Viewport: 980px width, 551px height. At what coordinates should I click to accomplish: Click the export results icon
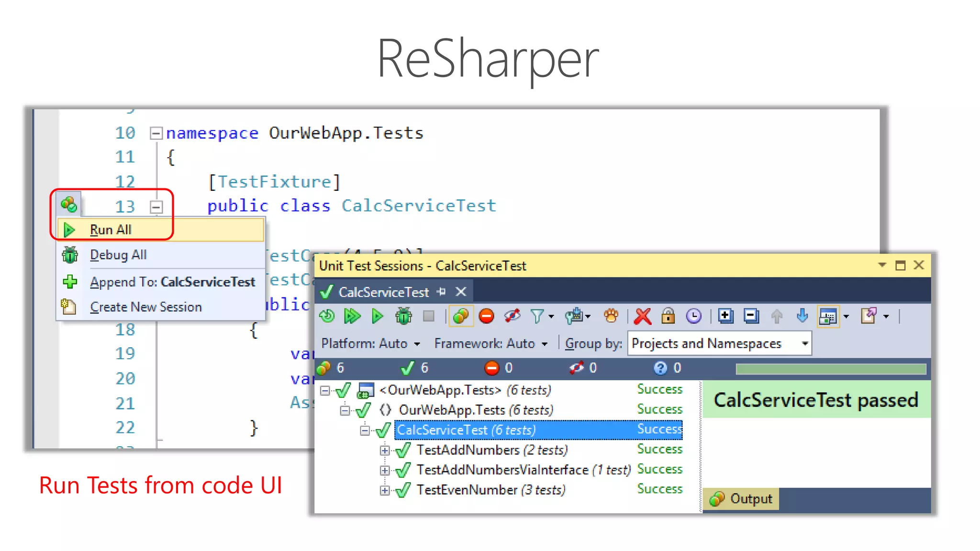click(869, 316)
